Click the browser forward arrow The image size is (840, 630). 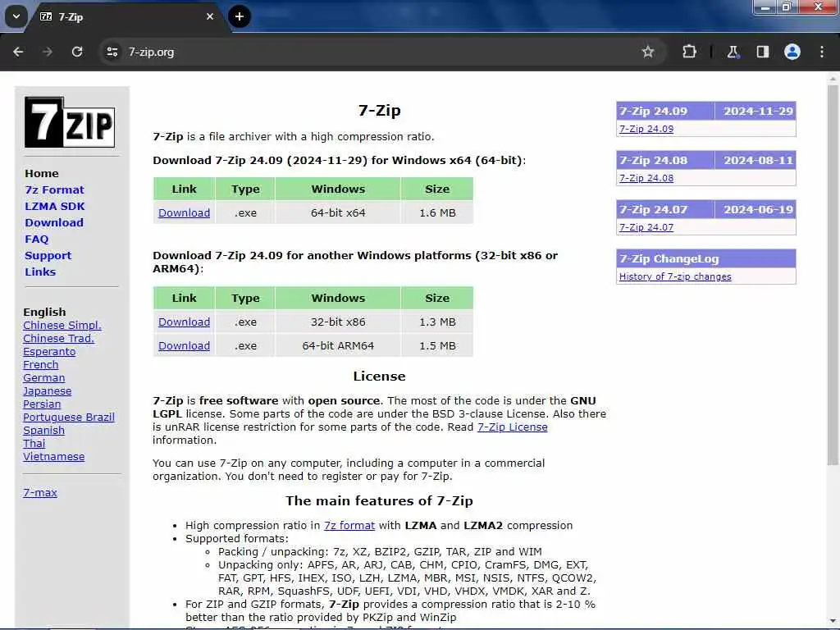click(47, 52)
